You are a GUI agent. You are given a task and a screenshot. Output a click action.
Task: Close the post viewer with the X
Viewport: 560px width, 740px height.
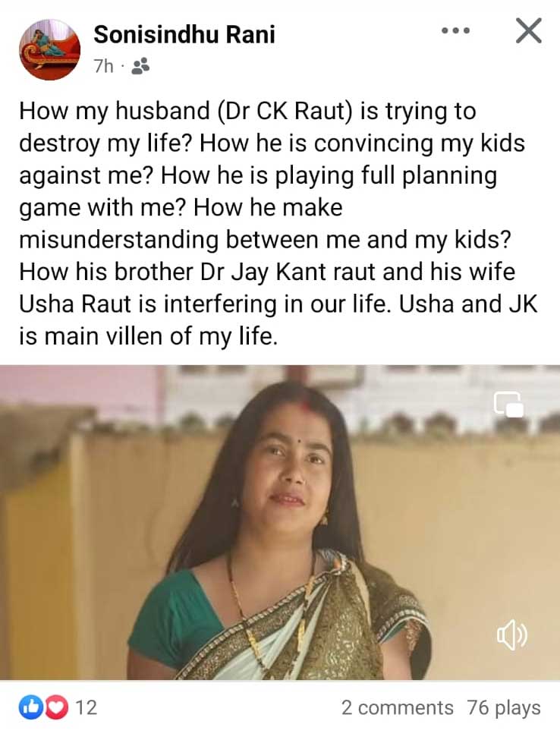coord(528,31)
